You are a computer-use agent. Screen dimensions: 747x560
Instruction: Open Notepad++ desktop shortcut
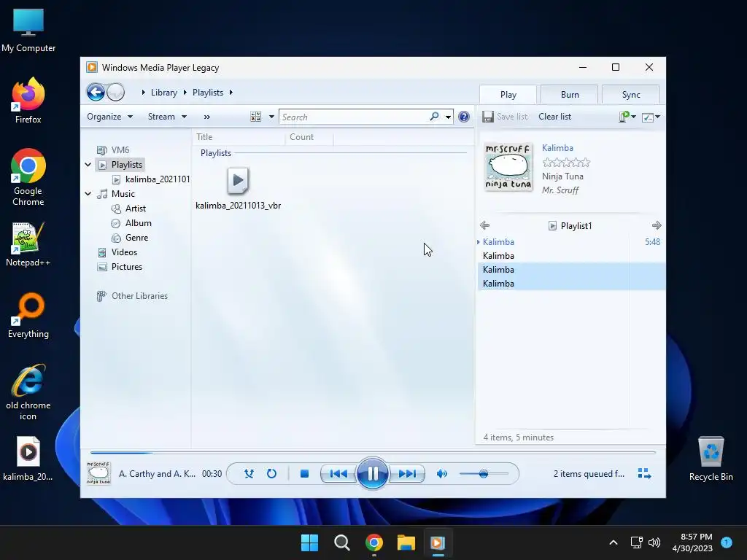tap(28, 244)
